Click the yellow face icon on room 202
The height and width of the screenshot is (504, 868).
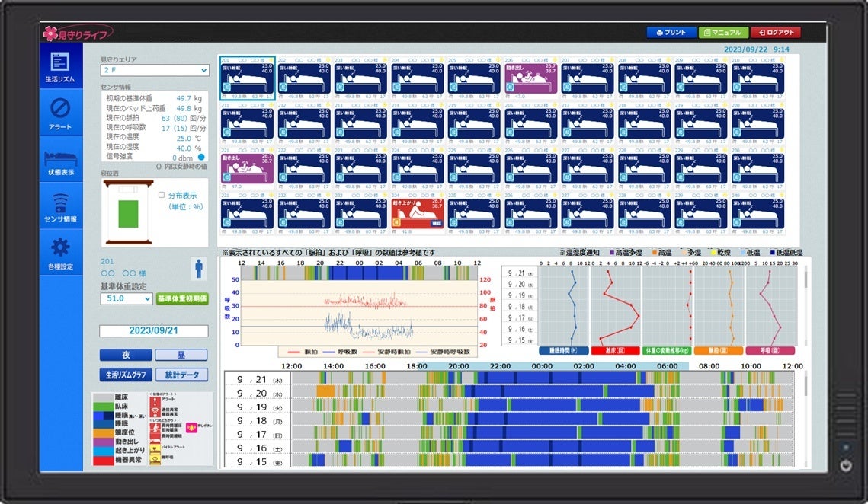[328, 59]
